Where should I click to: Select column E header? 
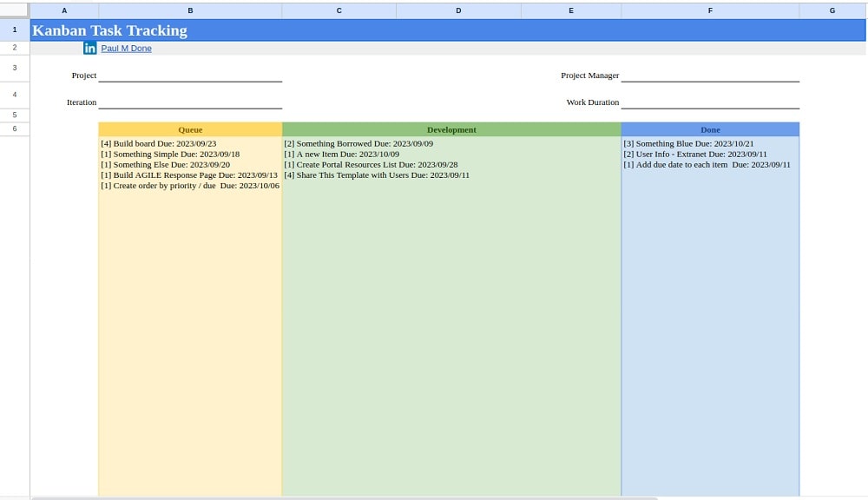(571, 10)
